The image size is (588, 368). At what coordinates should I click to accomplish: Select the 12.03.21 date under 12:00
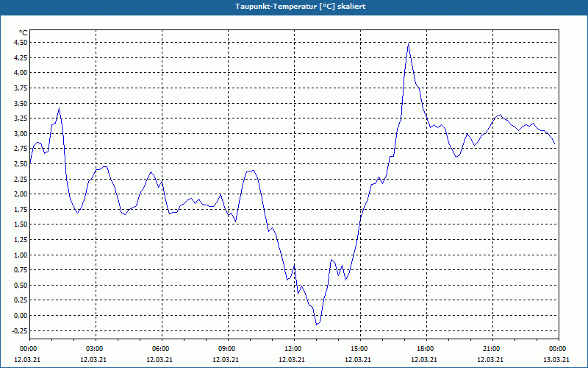point(291,359)
